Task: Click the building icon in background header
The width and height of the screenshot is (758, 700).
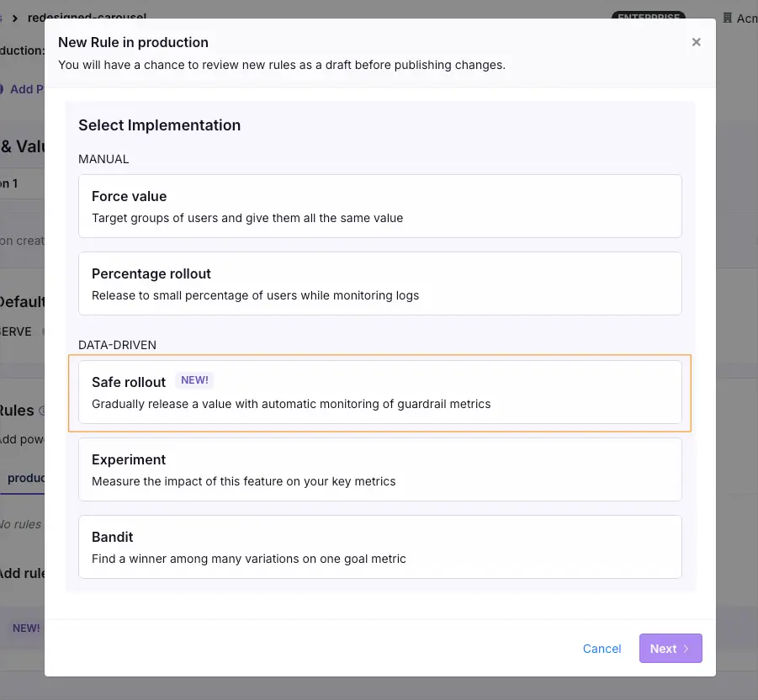Action: tap(727, 18)
